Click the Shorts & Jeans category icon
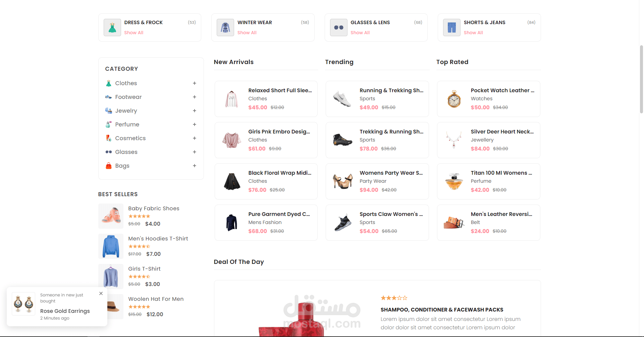This screenshot has height=337, width=644. (452, 27)
